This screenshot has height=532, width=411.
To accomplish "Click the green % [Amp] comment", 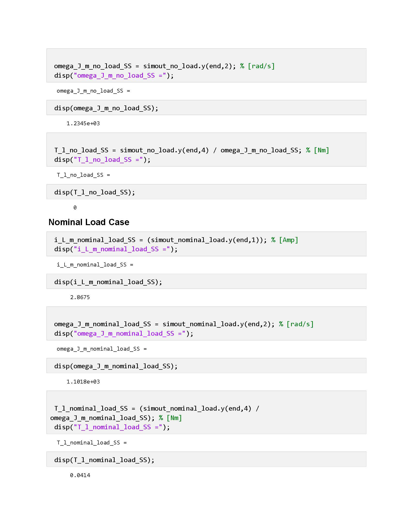I will click(x=285, y=240).
